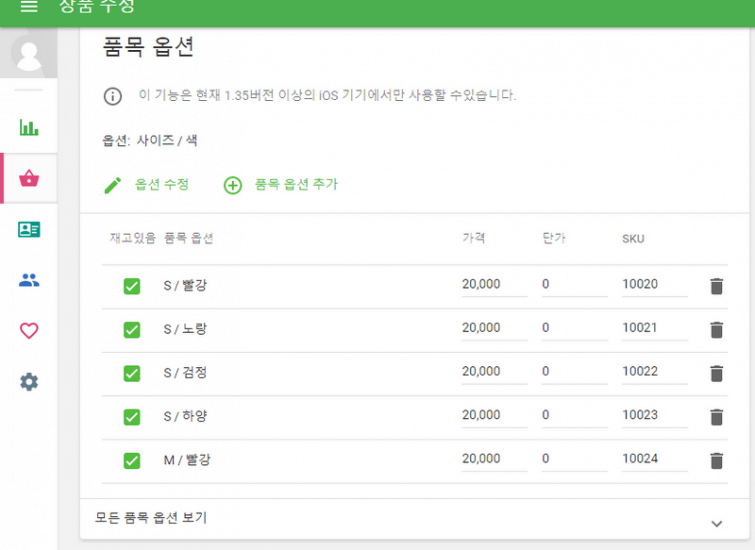
Task: Open the hamburger menu in green header
Action: pyautogui.click(x=29, y=6)
